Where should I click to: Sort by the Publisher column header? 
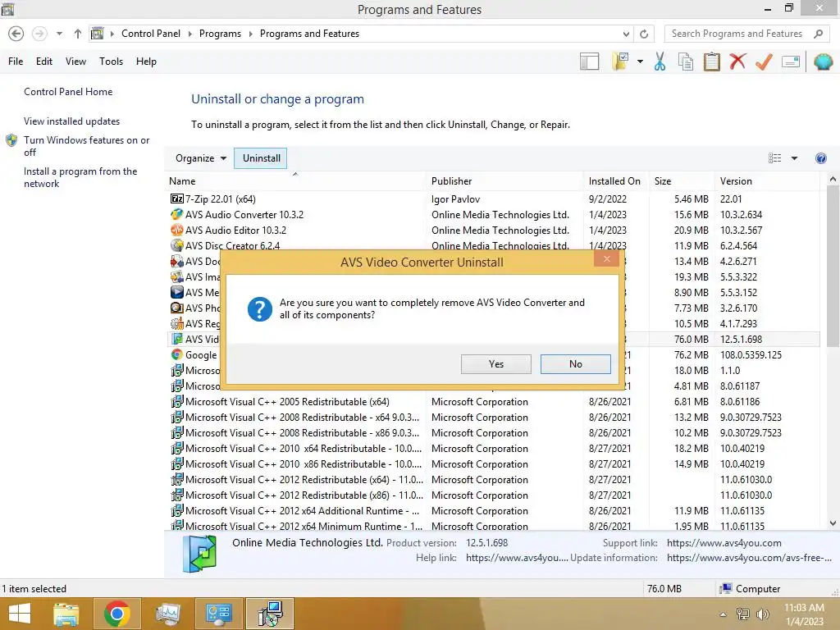[505, 181]
